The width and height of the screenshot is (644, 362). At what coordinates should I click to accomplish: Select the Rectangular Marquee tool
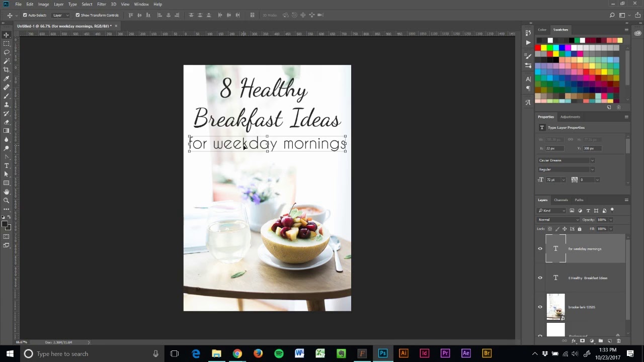point(7,44)
